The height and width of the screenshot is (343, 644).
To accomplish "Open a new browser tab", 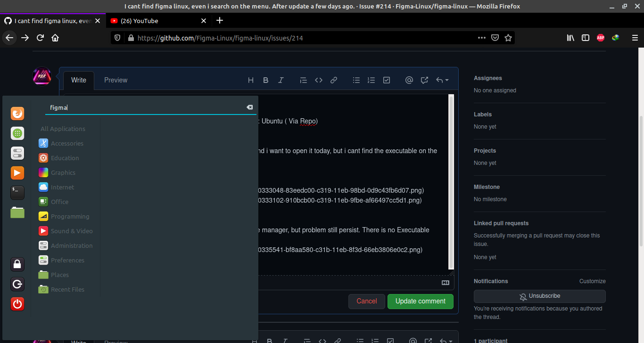I will tap(220, 21).
